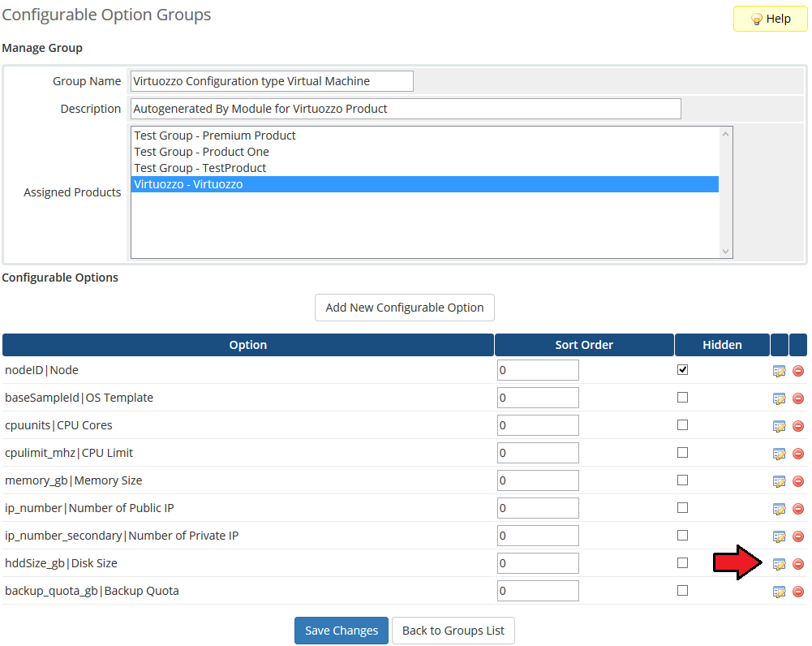Image resolution: width=812 pixels, height=646 pixels.
Task: Focus Sort Order field for hddSize_gb|Disk Size
Action: click(538, 563)
